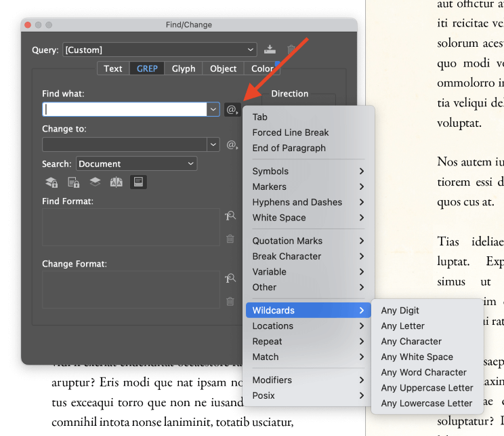The height and width of the screenshot is (436, 504).
Task: Switch to the Glyph tab
Action: (183, 68)
